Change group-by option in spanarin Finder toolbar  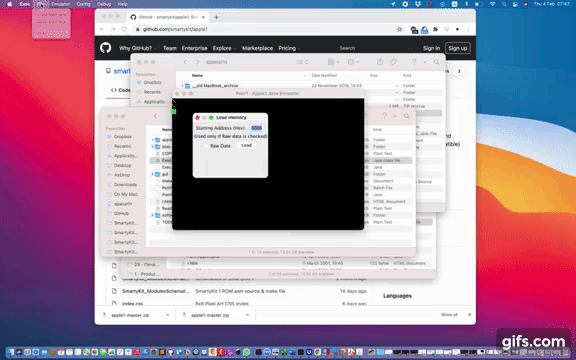coord(333,62)
